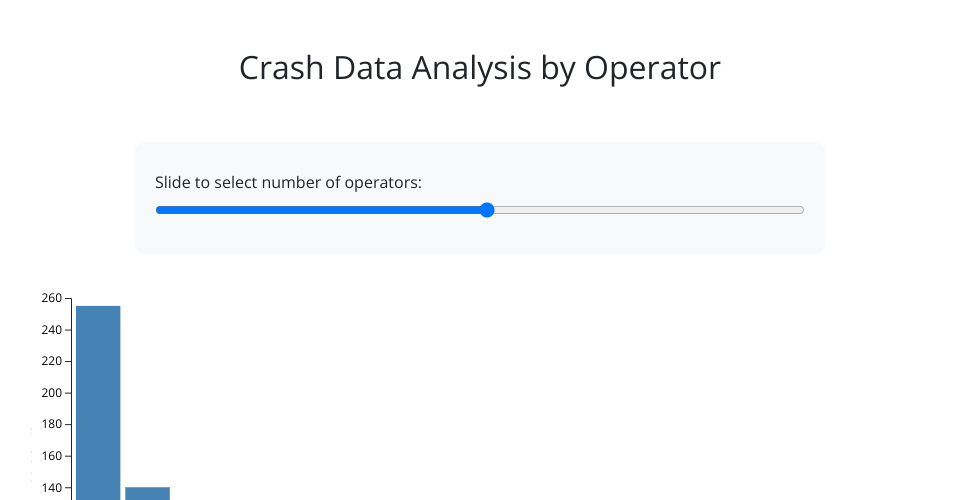
Task: Click the 200 y-axis tick label
Action: (52, 393)
